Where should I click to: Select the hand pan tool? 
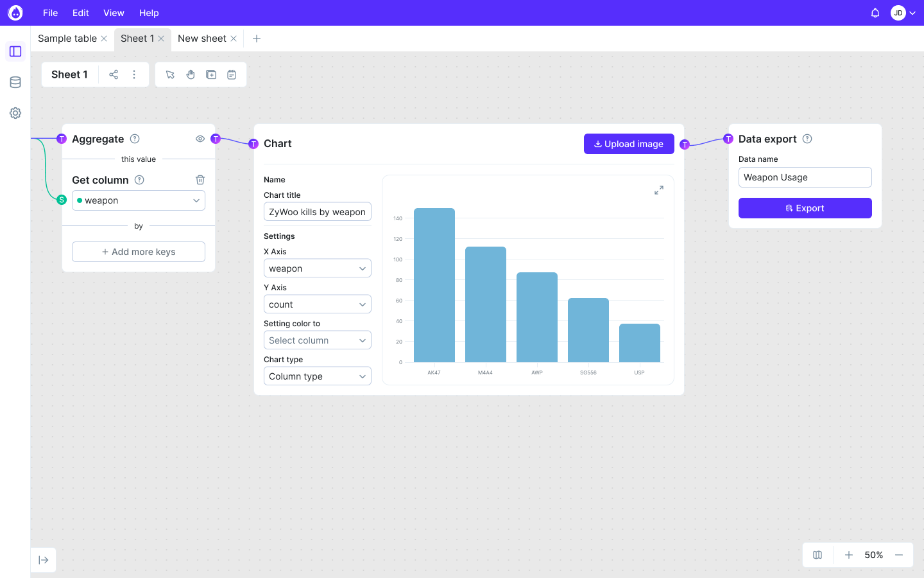tap(191, 74)
